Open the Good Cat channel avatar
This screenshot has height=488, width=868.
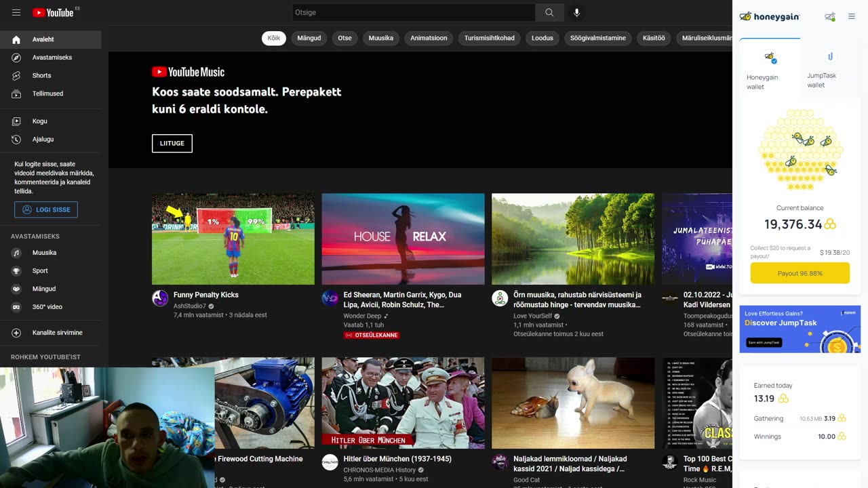tap(500, 462)
